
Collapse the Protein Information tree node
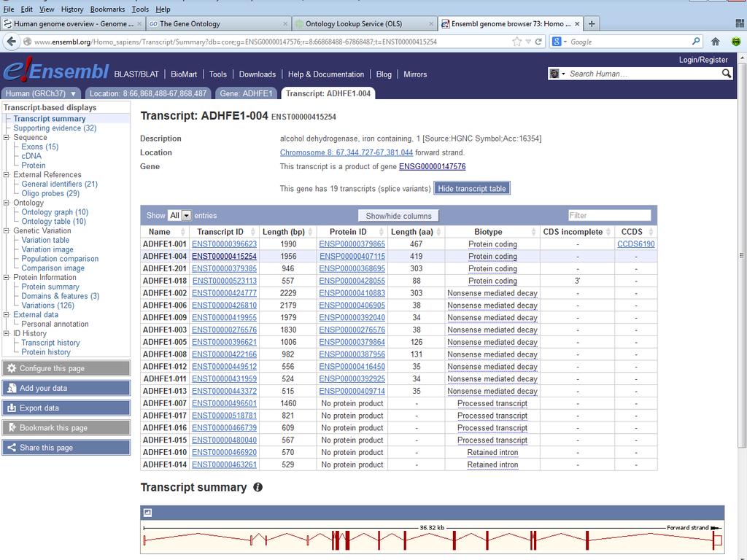click(x=6, y=277)
